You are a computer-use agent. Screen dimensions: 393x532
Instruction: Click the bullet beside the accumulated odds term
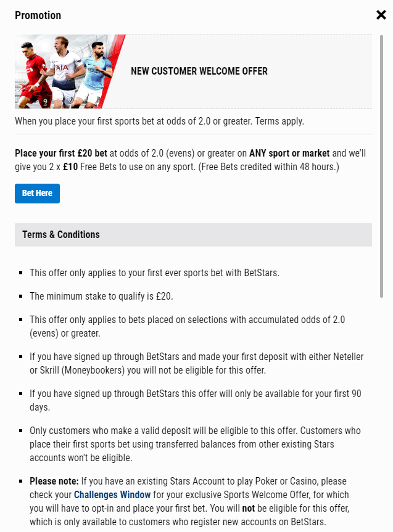point(21,320)
